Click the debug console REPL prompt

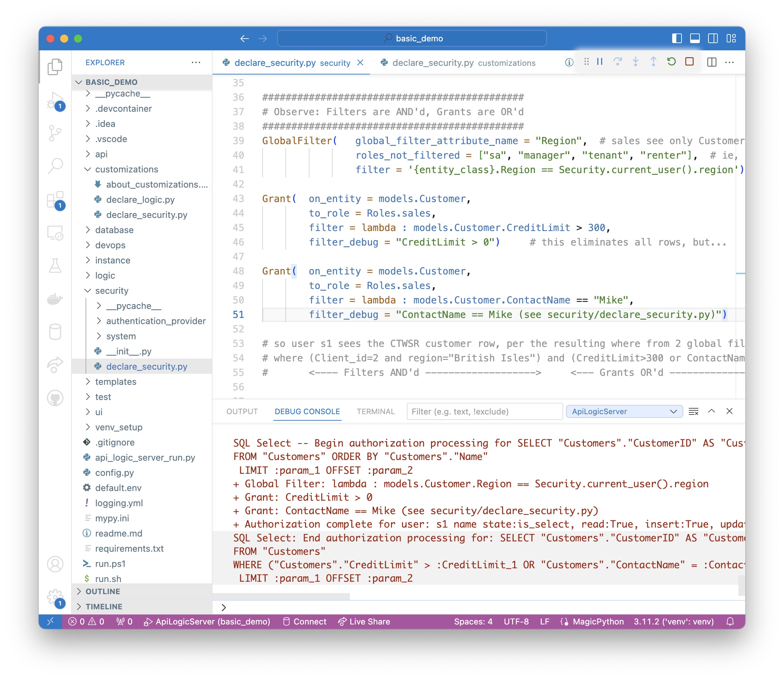(478, 607)
